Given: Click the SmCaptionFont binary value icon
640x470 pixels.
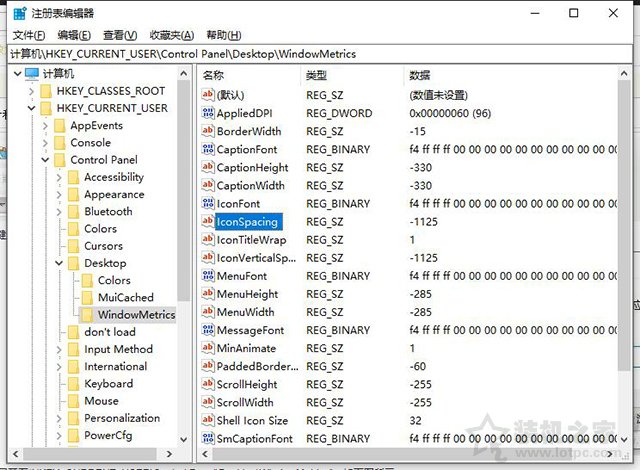Looking at the screenshot, I should point(208,438).
